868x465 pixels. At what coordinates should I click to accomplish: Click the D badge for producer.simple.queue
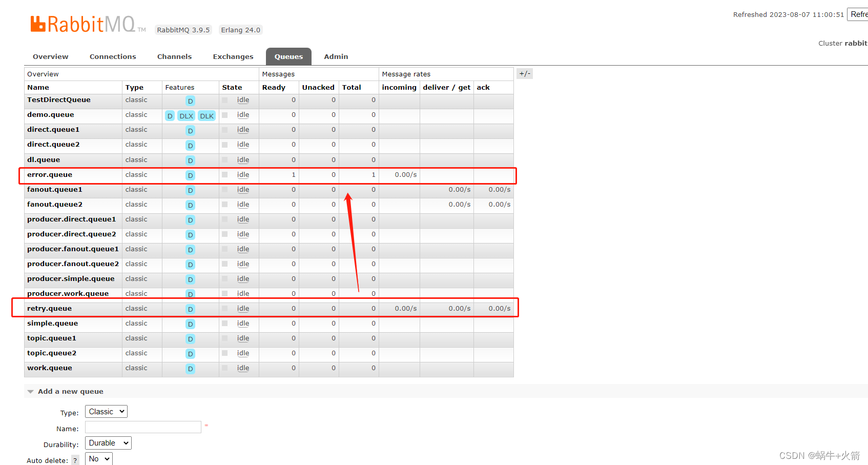coord(190,279)
